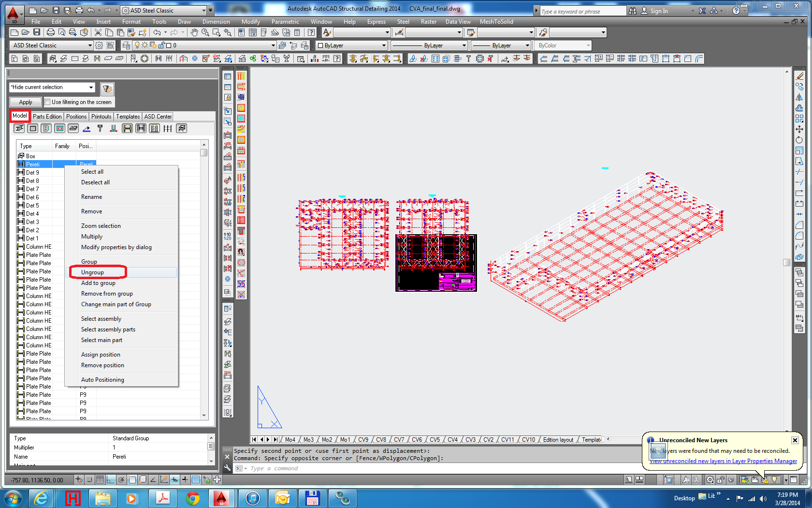Open the ASD Steel Classic workspace dropdown below the toolbar
Screen dimensions: 812x508
tap(51, 45)
